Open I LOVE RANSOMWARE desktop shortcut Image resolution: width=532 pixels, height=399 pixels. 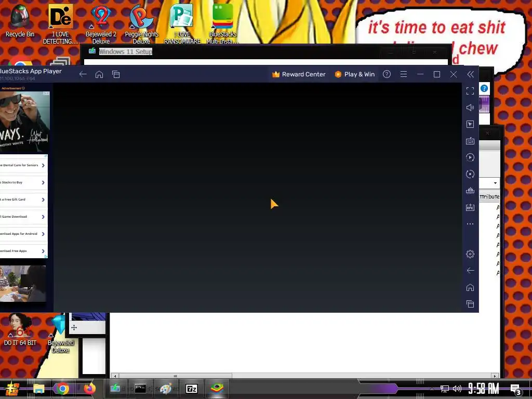pos(182,24)
